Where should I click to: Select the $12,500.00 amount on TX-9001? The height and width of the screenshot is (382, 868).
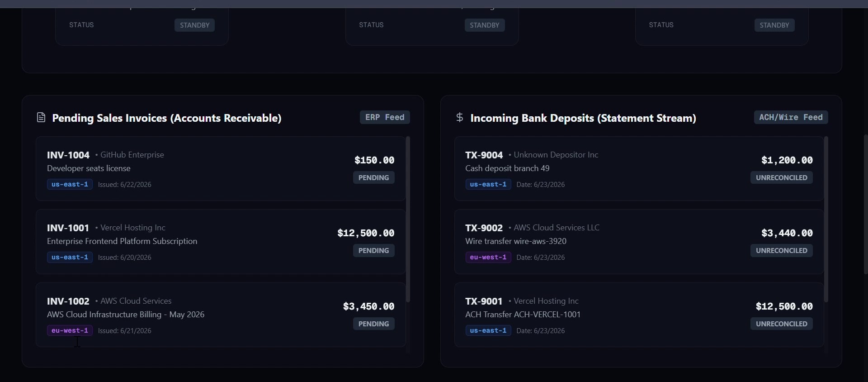click(784, 306)
